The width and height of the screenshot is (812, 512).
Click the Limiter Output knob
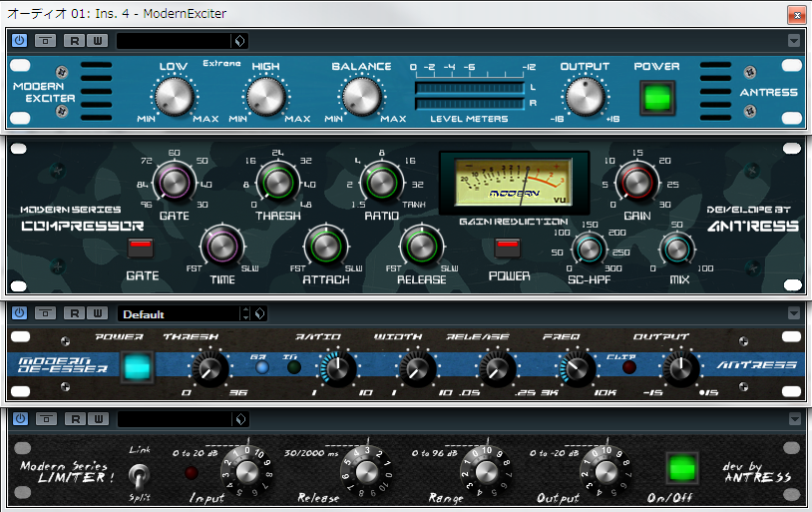pyautogui.click(x=606, y=473)
